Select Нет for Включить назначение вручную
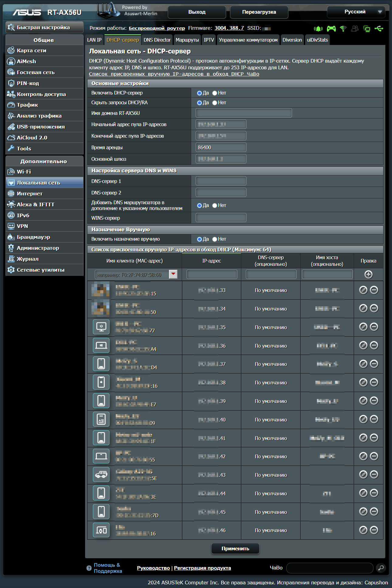The width and height of the screenshot is (392, 588). click(215, 239)
